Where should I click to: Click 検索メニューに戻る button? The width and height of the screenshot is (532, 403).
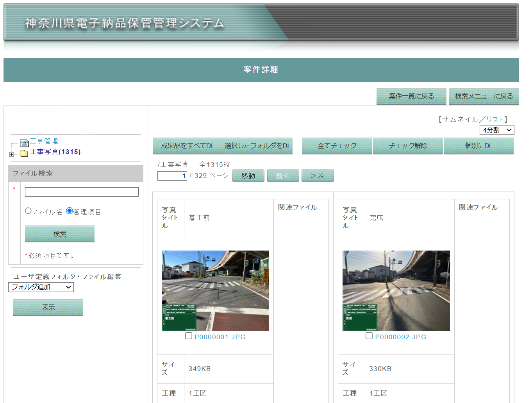484,96
